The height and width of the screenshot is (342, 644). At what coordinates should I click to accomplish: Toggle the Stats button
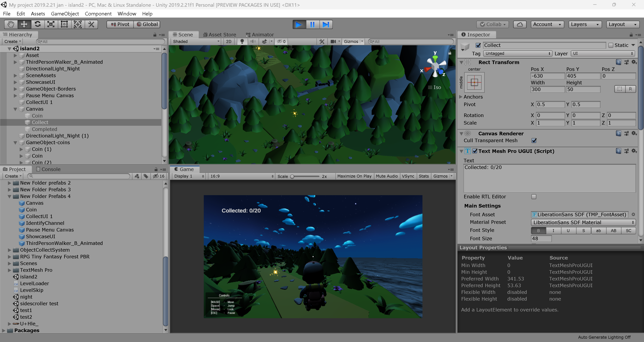pos(423,176)
